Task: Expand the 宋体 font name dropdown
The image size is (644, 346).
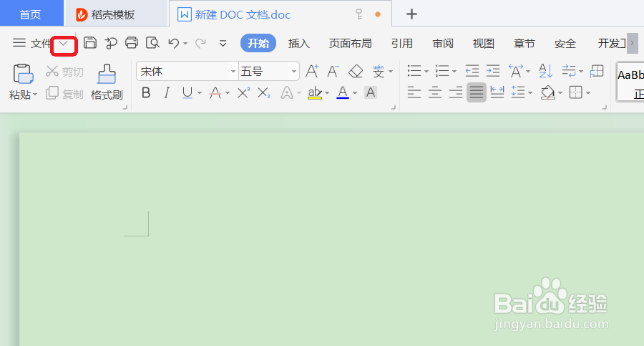Action: (x=233, y=72)
